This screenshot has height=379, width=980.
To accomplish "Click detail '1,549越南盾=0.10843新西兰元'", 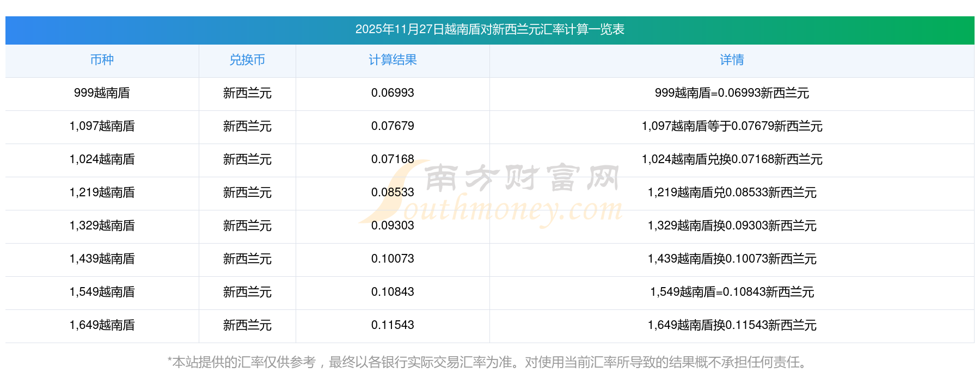I will (x=732, y=292).
